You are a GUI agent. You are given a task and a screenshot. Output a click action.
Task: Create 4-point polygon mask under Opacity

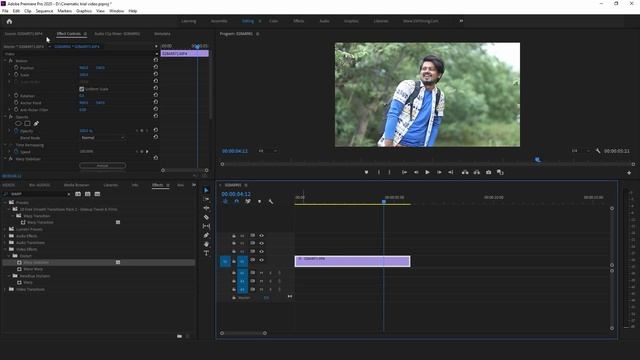tap(27, 123)
